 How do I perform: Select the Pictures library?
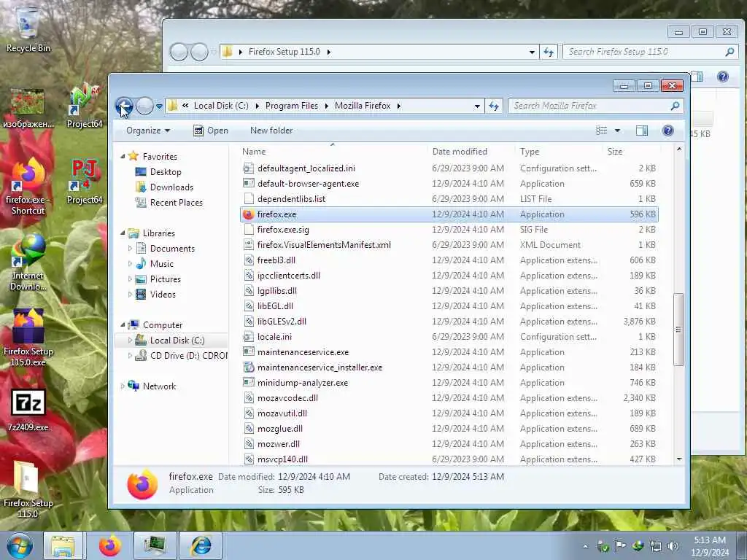click(165, 279)
